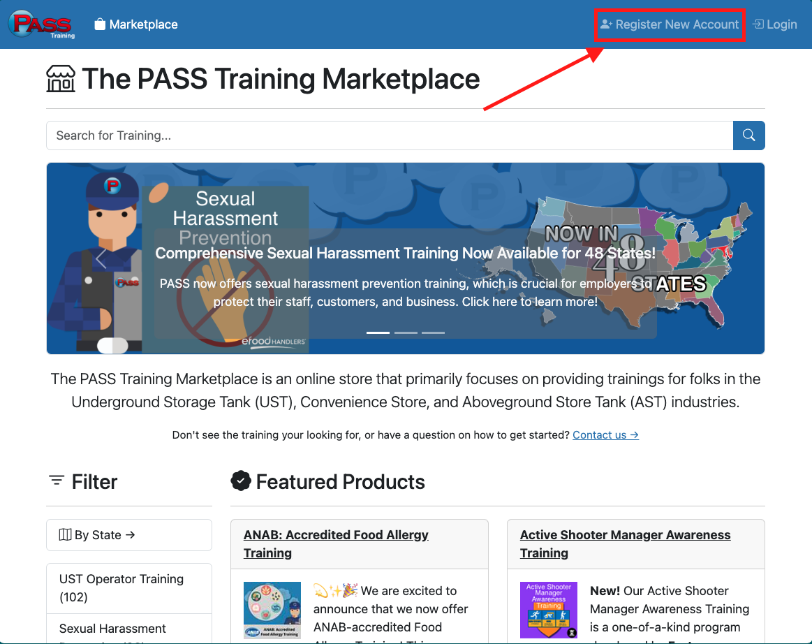Click the PASS Training logo
The height and width of the screenshot is (644, 812).
point(42,24)
